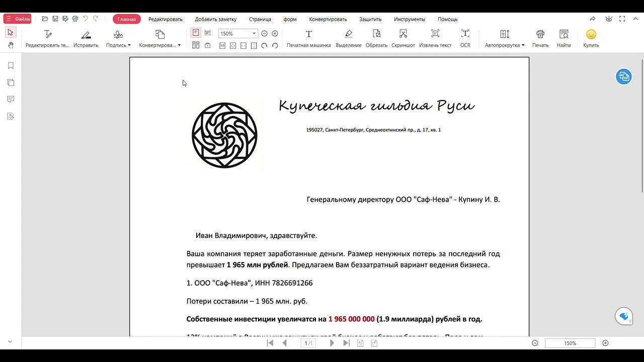Rotate the page clockwise
Viewport: 644px width, 362px height.
point(264,45)
